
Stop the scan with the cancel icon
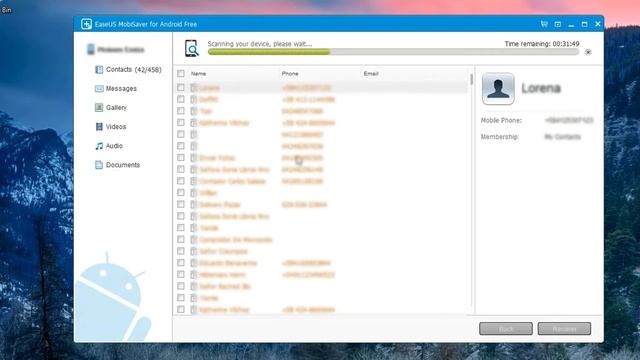pyautogui.click(x=588, y=52)
